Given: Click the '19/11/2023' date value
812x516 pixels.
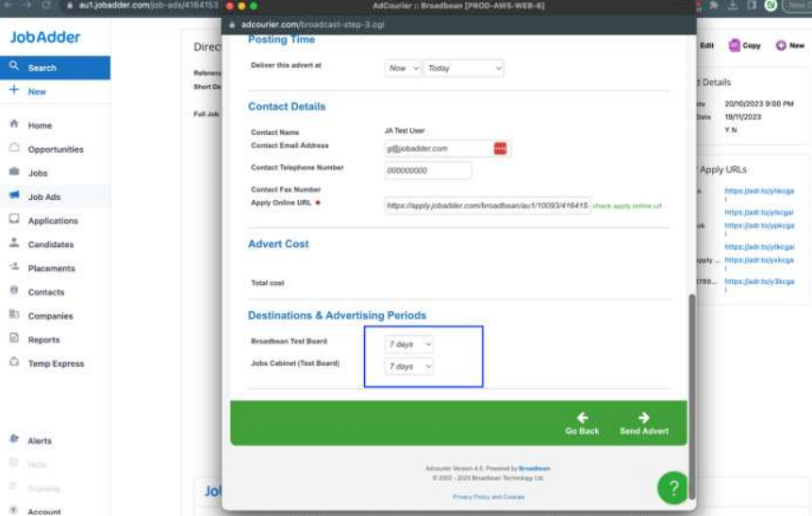Looking at the screenshot, I should click(742, 117).
